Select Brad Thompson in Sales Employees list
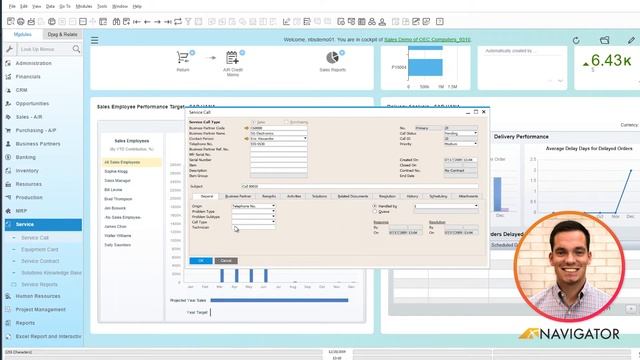 118,199
